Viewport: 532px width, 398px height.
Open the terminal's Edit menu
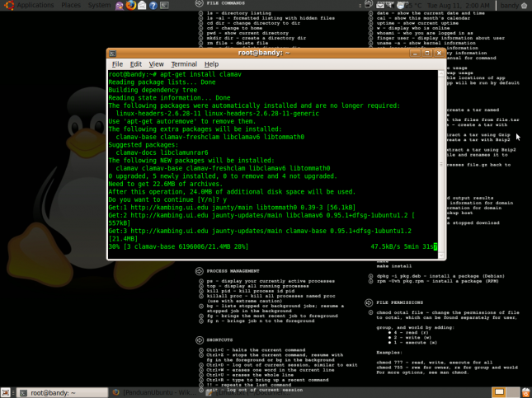click(136, 64)
